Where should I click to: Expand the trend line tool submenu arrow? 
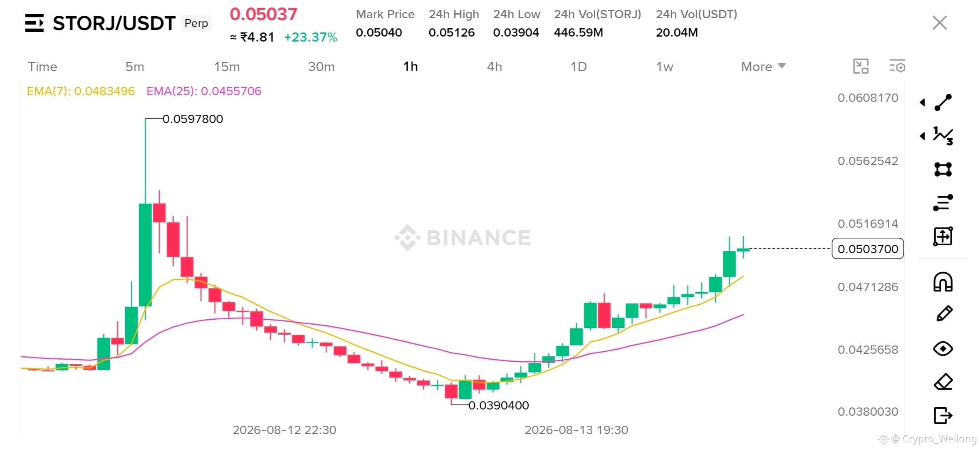point(922,102)
